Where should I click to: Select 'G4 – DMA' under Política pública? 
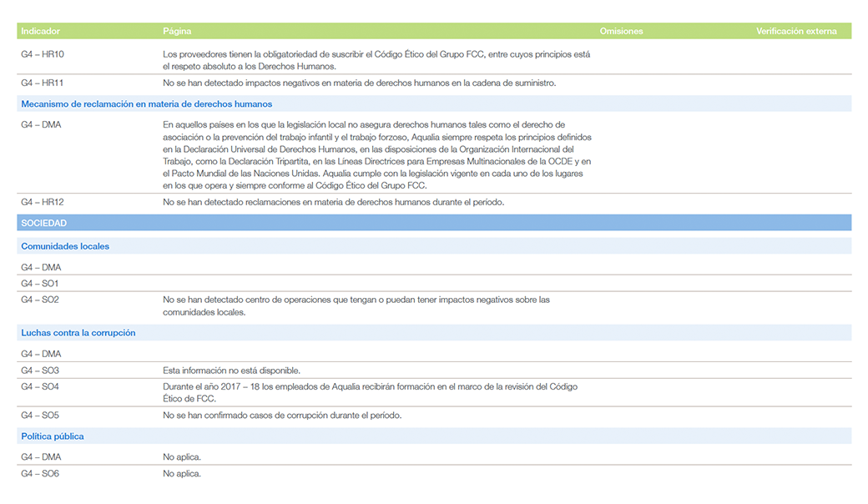click(41, 457)
